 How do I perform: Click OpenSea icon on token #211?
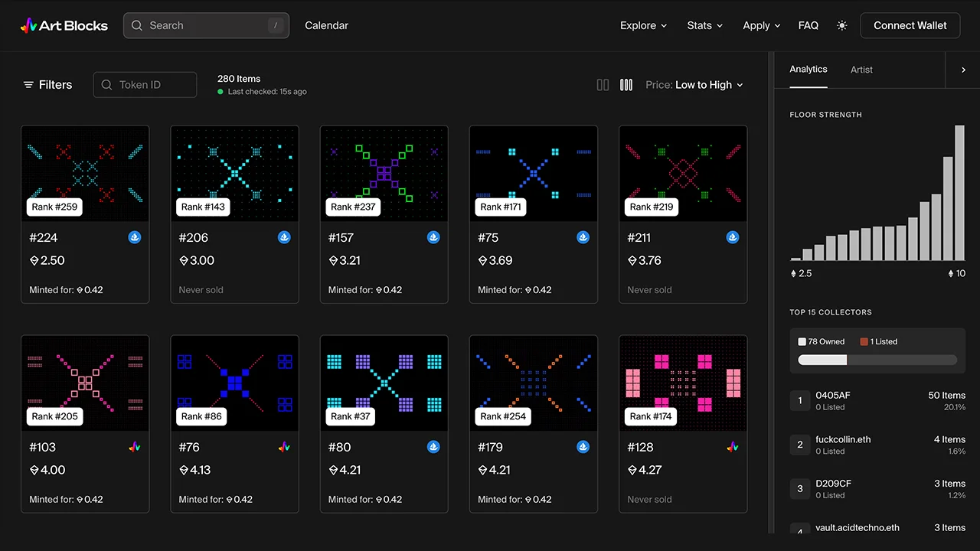(x=733, y=238)
